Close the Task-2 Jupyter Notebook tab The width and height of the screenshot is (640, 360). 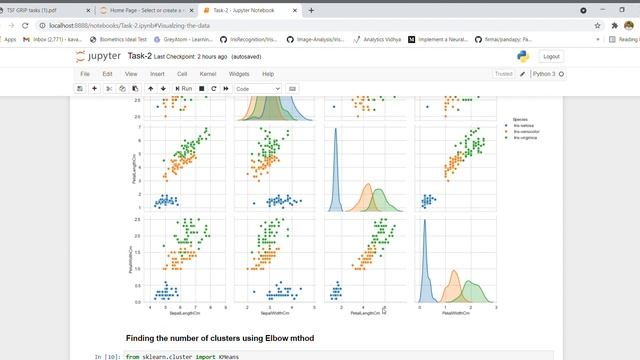[x=295, y=10]
